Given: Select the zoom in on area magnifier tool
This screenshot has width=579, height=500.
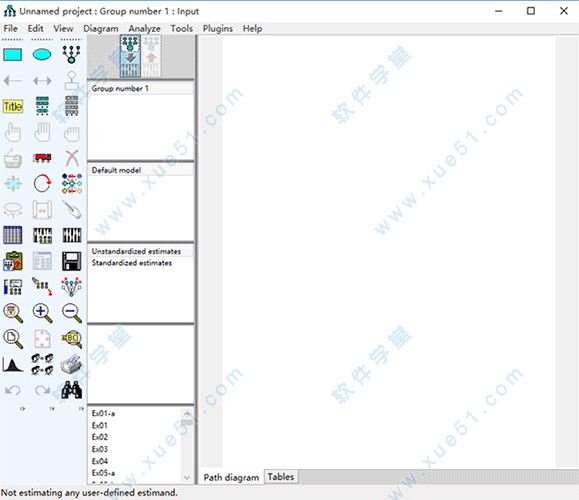Looking at the screenshot, I should (13, 313).
